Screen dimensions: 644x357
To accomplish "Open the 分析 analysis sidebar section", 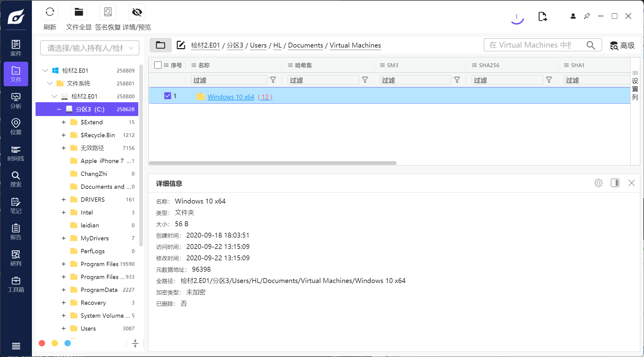I will pyautogui.click(x=16, y=101).
